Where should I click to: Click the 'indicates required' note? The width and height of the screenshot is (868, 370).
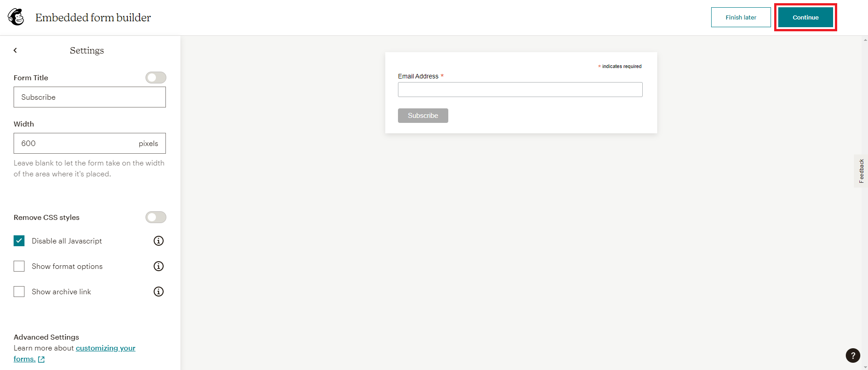point(620,66)
